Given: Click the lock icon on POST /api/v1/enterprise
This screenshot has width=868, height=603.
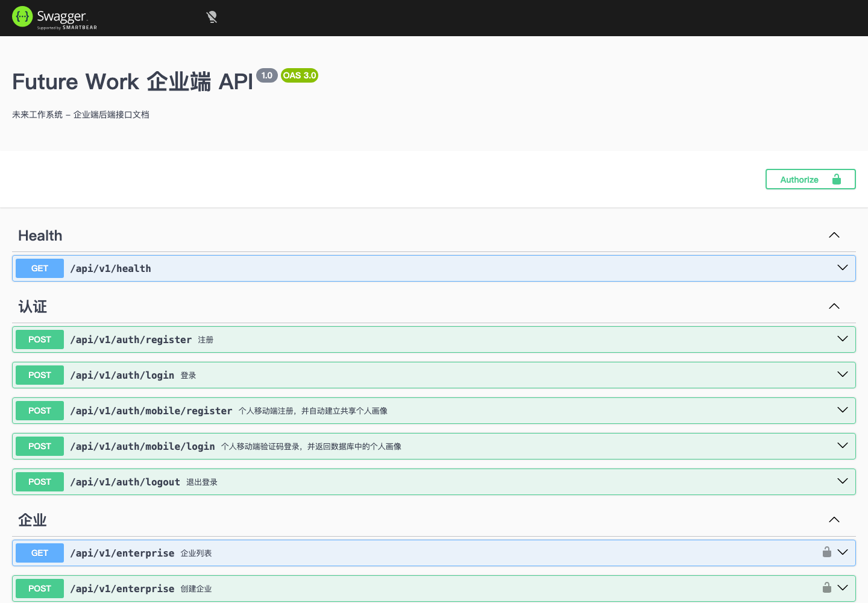Looking at the screenshot, I should coord(827,587).
